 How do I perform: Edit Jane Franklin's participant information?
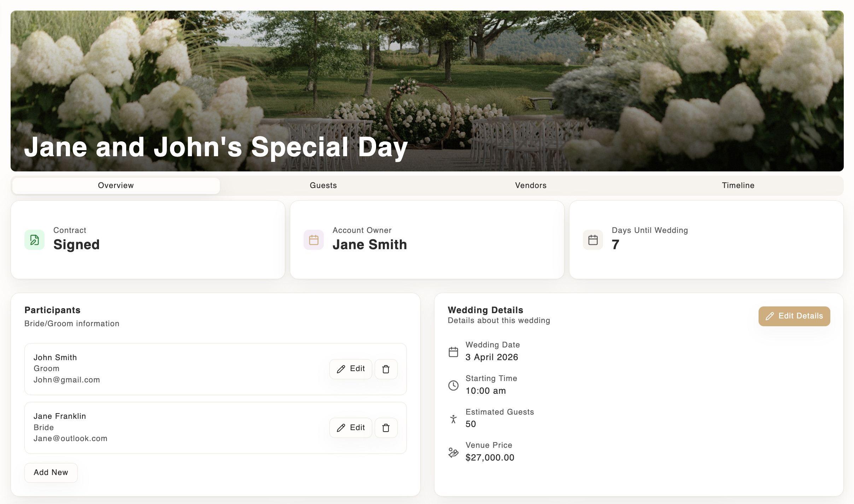tap(350, 427)
